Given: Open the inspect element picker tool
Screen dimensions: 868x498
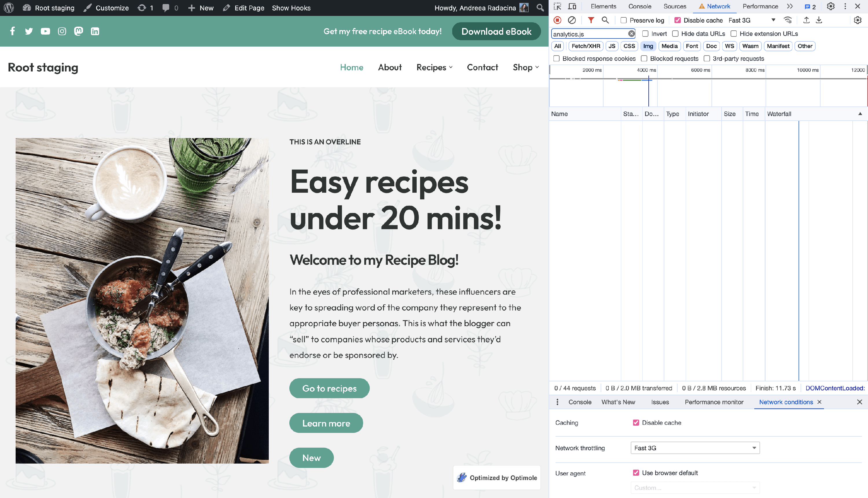Looking at the screenshot, I should click(558, 6).
